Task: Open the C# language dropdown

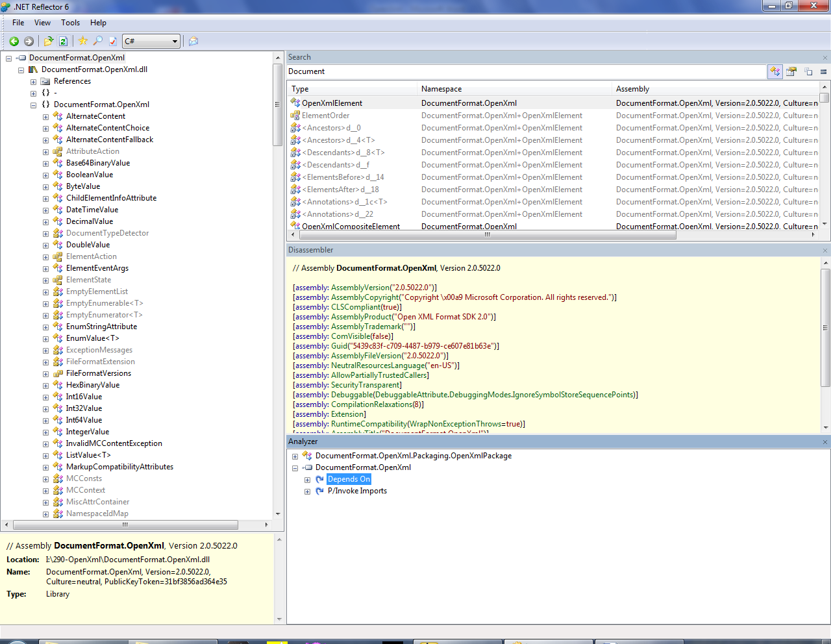Action: click(x=175, y=41)
